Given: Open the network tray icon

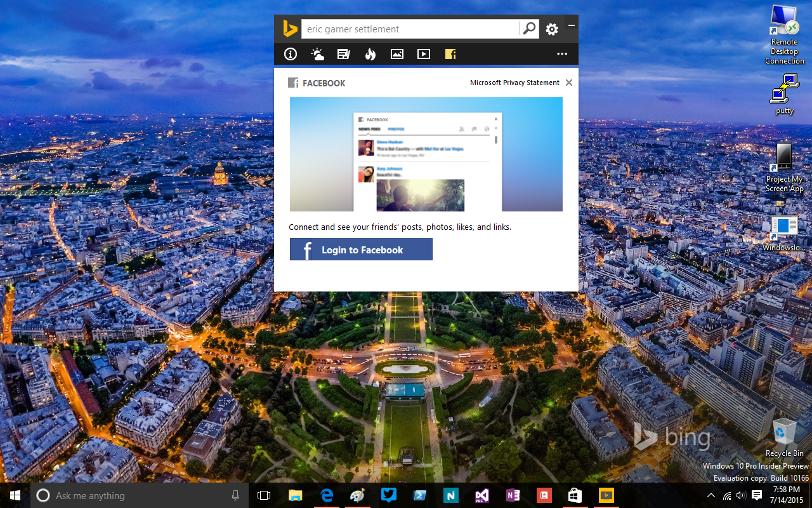Looking at the screenshot, I should (x=727, y=495).
